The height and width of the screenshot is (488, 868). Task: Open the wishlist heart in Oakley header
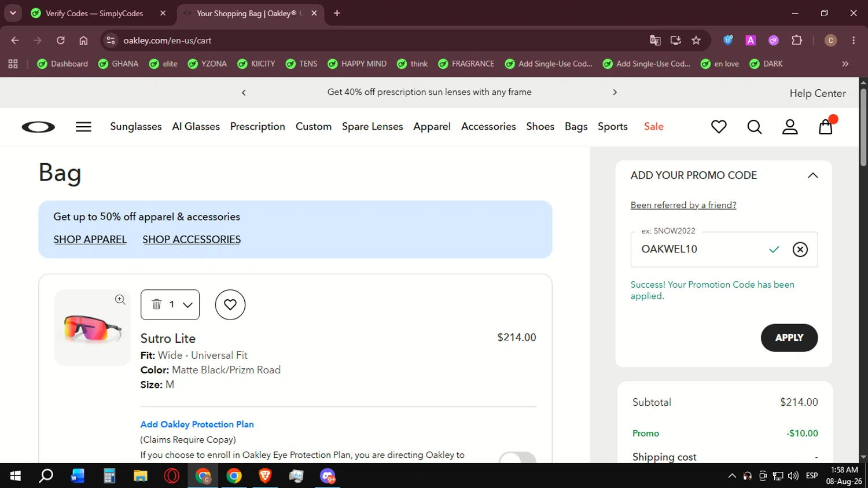coord(719,126)
